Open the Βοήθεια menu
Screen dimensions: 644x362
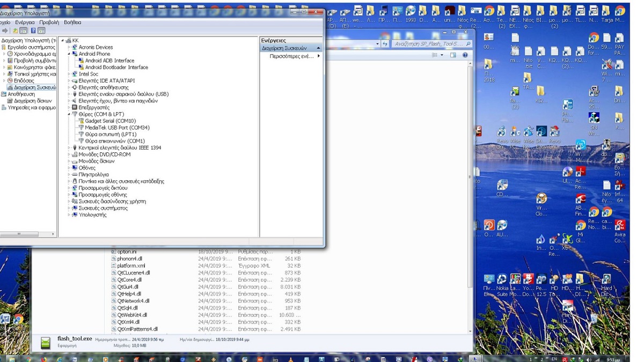[72, 23]
